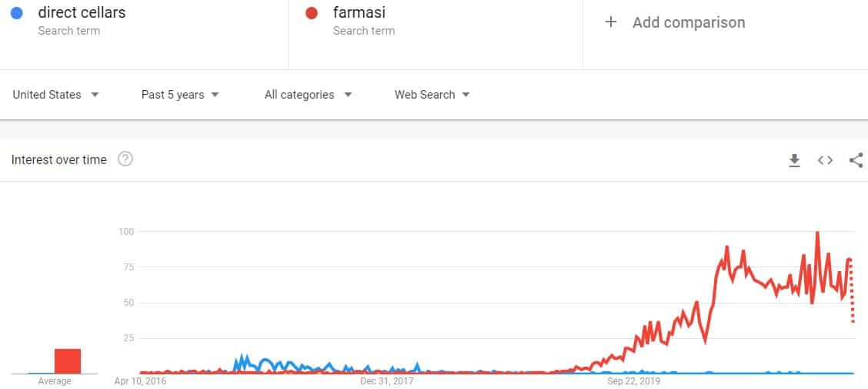Open the Web Search type dropdown
The image size is (868, 389).
point(432,95)
